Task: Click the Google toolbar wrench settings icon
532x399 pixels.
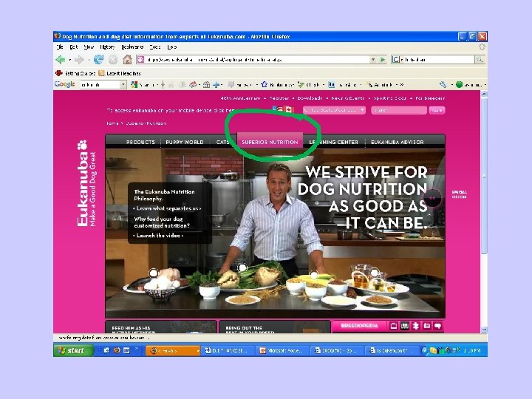Action: click(x=443, y=84)
